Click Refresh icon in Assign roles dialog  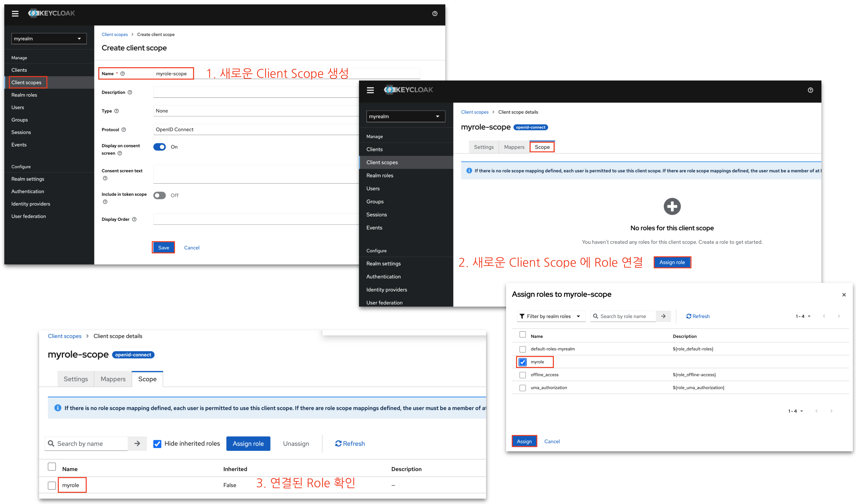coord(688,316)
